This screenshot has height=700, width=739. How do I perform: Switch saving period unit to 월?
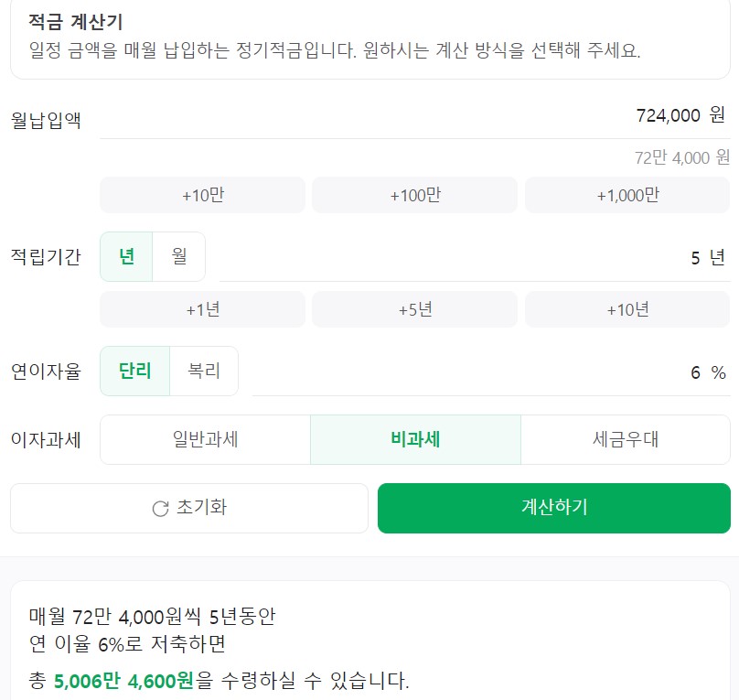pos(179,257)
